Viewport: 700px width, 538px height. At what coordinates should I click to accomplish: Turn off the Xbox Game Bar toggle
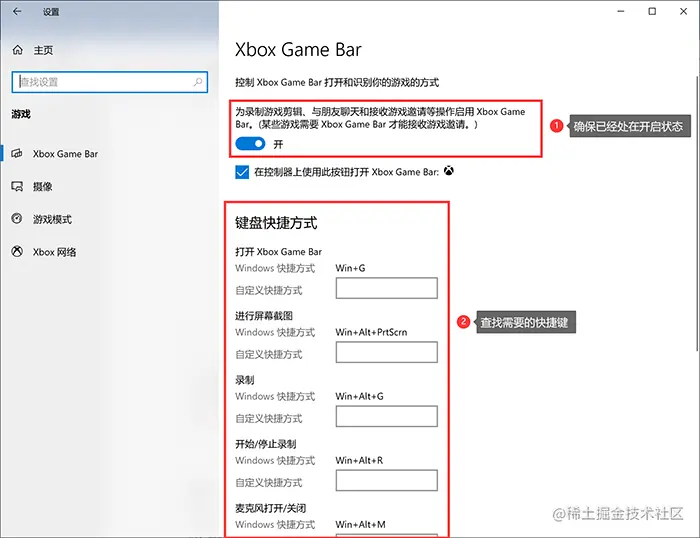(x=250, y=144)
